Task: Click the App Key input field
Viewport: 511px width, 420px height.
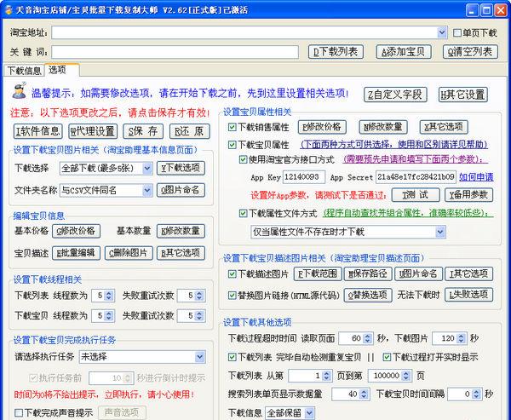Action: [x=304, y=177]
